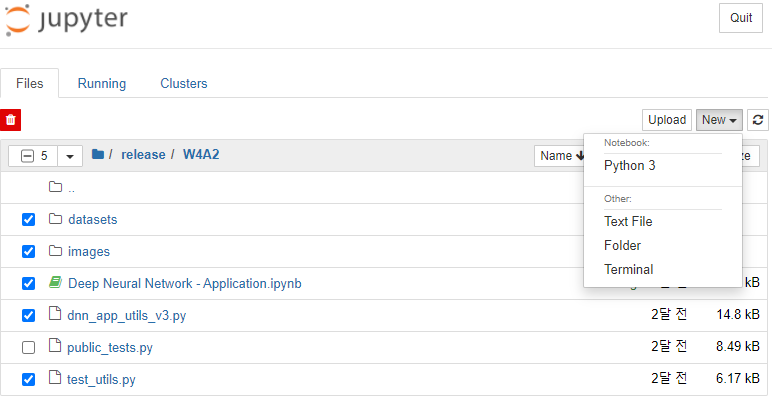Viewport: 772px width, 402px height.
Task: Check the public_tests.py checkbox
Action: [x=29, y=347]
